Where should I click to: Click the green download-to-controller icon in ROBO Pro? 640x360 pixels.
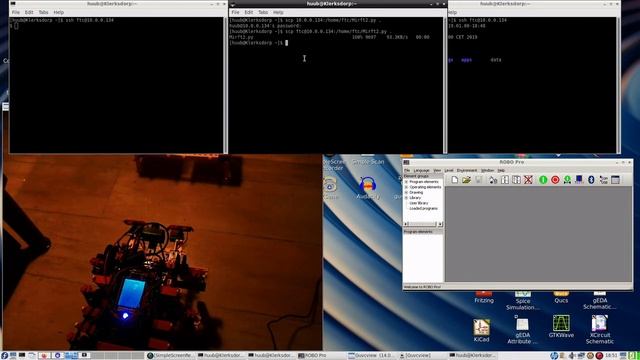pyautogui.click(x=567, y=180)
